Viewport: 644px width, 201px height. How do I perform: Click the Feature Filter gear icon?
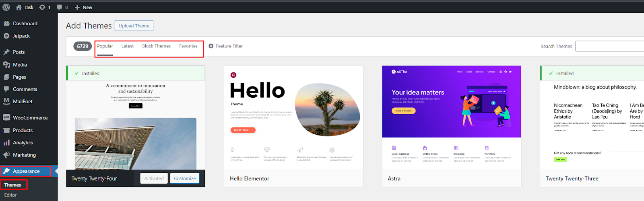[211, 46]
